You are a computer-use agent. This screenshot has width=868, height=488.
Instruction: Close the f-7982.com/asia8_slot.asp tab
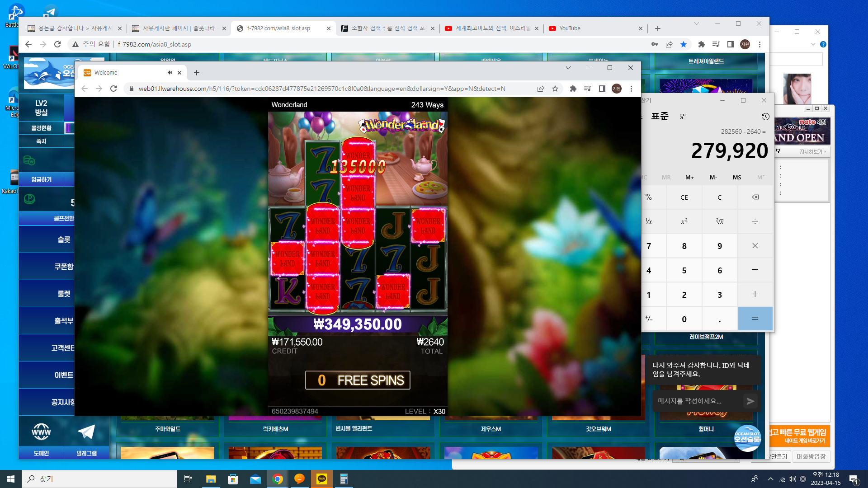(x=329, y=28)
